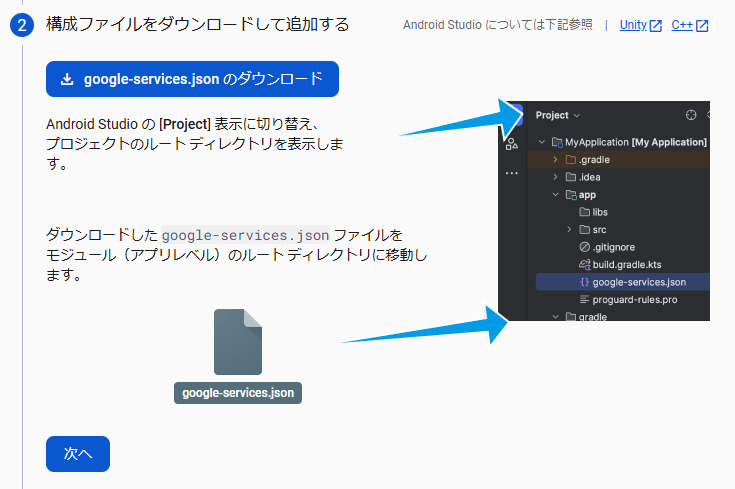This screenshot has height=489, width=735.
Task: Select build.gradle.kts in tree
Action: click(x=627, y=264)
